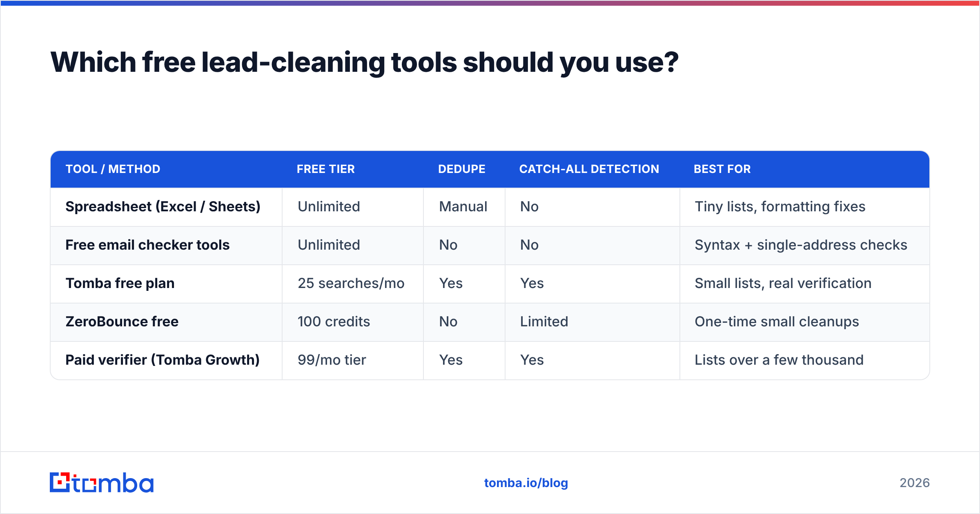Click 'Tomba free plan' row label

(120, 284)
